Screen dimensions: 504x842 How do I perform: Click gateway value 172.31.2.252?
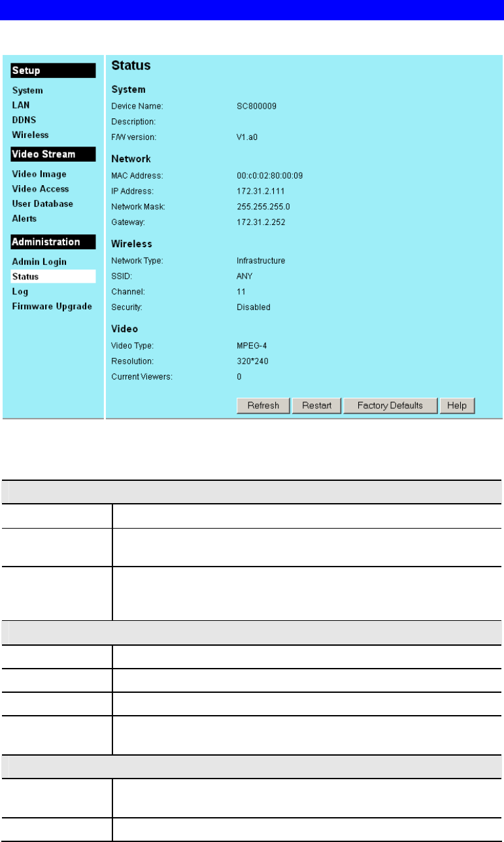click(x=261, y=222)
